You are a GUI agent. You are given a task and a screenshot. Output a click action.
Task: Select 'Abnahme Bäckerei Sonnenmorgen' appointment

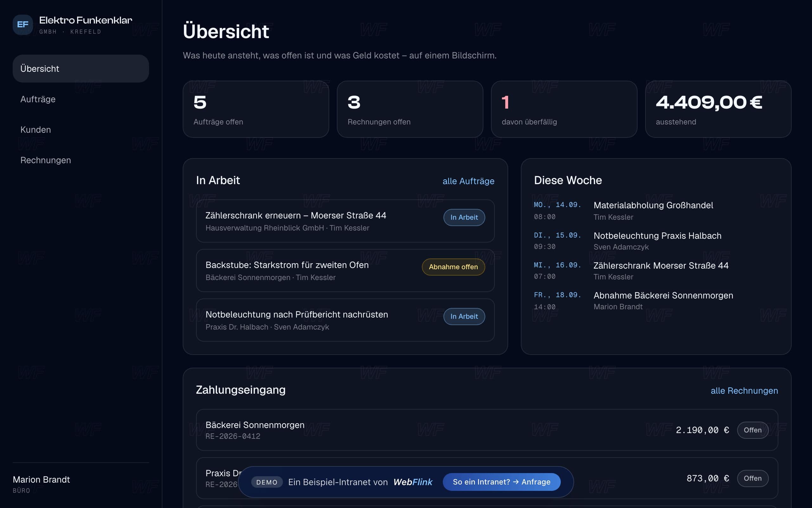[663, 296]
